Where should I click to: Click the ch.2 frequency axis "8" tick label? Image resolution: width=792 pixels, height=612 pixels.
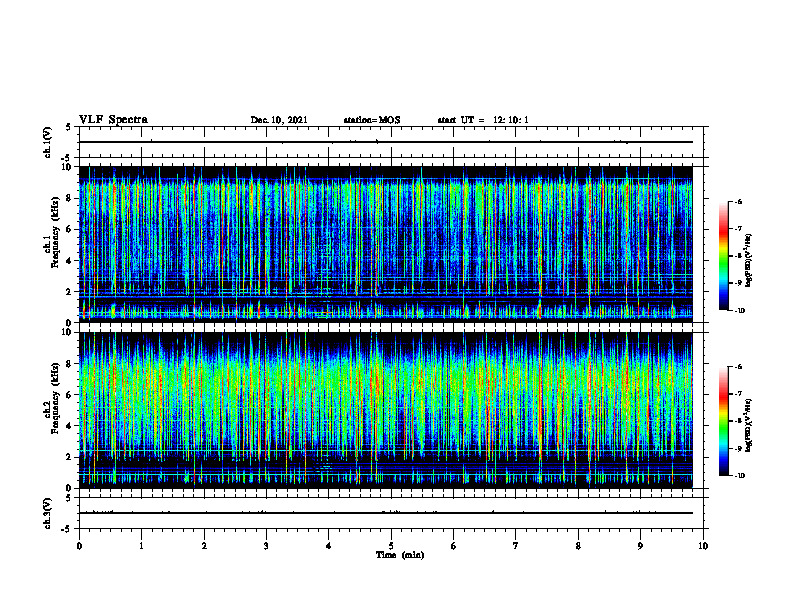tap(69, 364)
